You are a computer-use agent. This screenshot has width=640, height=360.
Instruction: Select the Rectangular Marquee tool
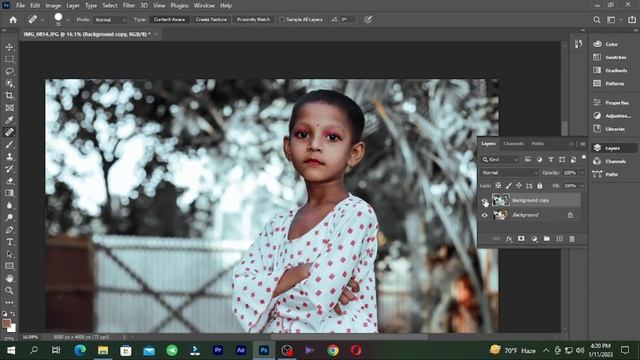tap(9, 59)
